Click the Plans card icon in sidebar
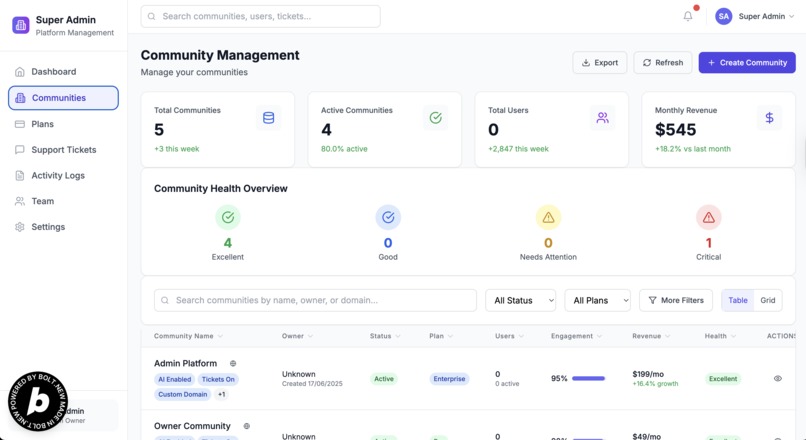The width and height of the screenshot is (806, 440). click(20, 124)
